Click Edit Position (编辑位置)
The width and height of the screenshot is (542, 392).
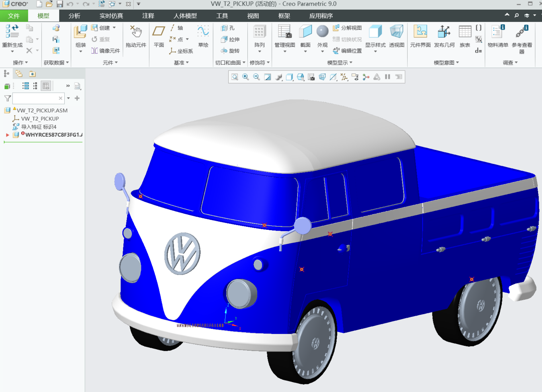(x=347, y=51)
